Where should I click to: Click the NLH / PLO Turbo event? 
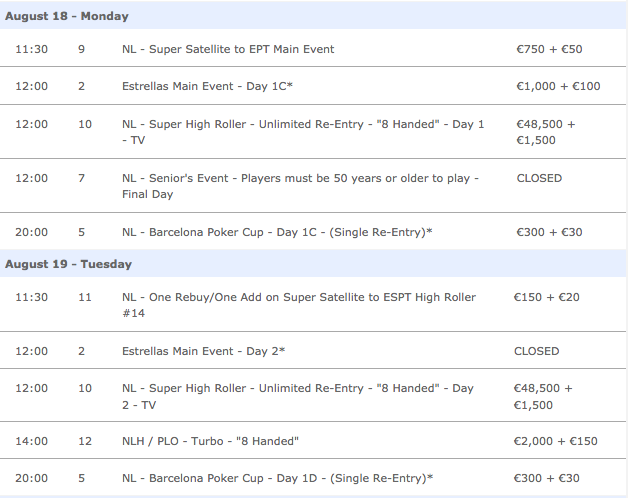point(210,442)
